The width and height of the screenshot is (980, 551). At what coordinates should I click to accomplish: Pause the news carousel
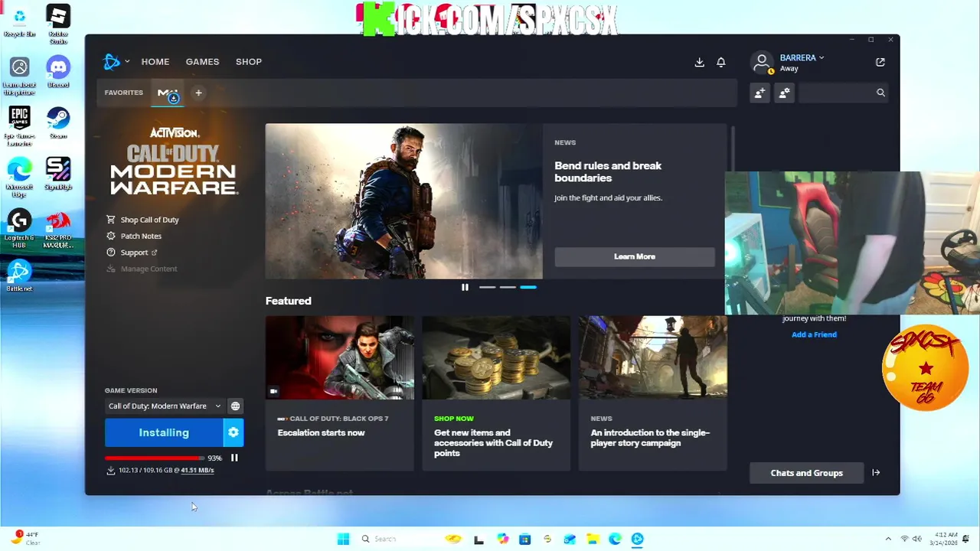[x=465, y=287]
